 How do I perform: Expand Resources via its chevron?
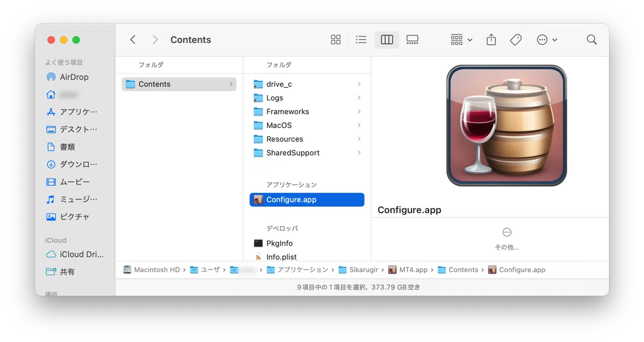point(359,139)
